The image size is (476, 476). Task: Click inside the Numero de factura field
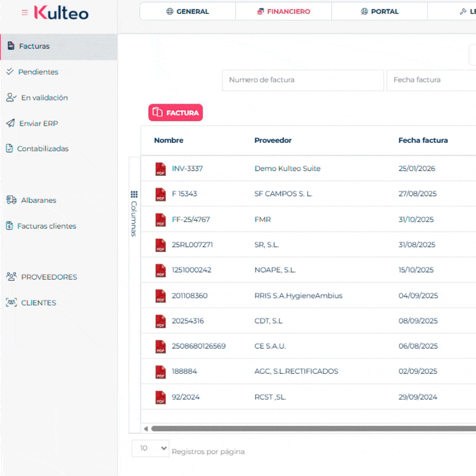coord(303,80)
